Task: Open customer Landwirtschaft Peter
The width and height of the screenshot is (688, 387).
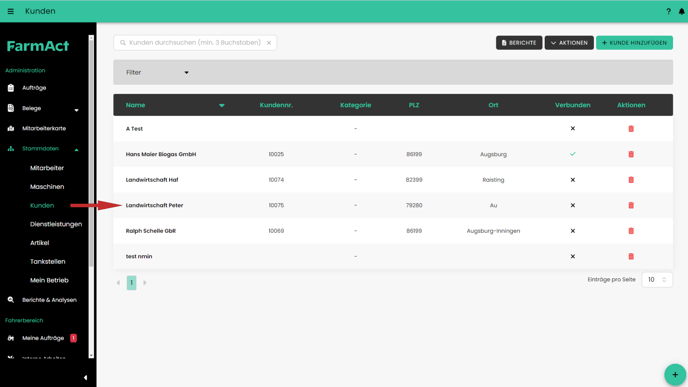Action: [154, 205]
